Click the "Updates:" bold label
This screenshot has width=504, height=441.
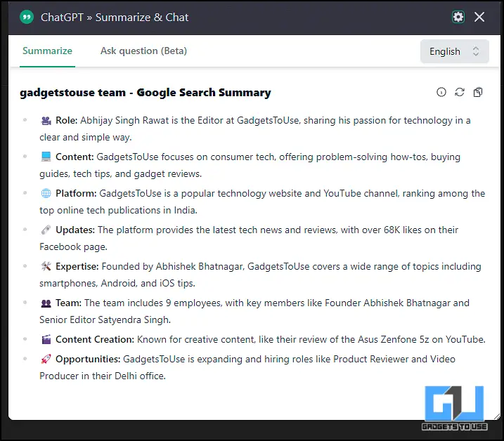coord(75,230)
